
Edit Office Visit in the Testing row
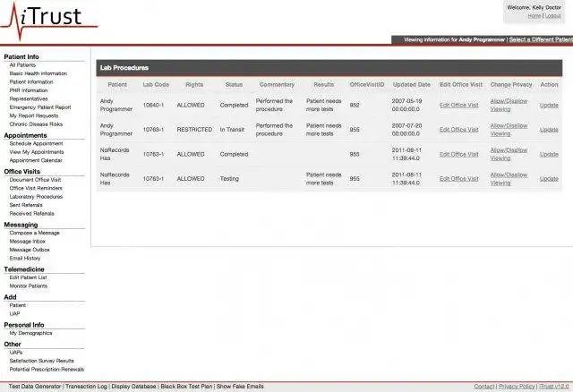tap(458, 179)
